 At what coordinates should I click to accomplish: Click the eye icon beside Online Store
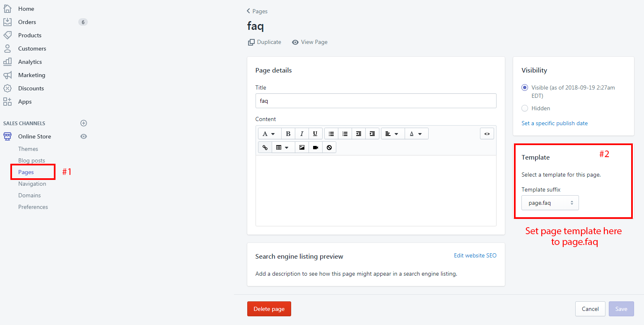tap(84, 136)
